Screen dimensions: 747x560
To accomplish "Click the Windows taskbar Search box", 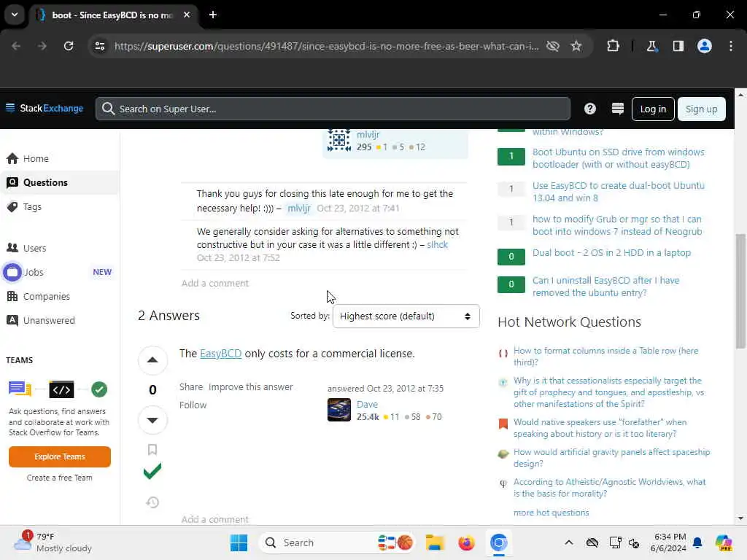I will (336, 542).
